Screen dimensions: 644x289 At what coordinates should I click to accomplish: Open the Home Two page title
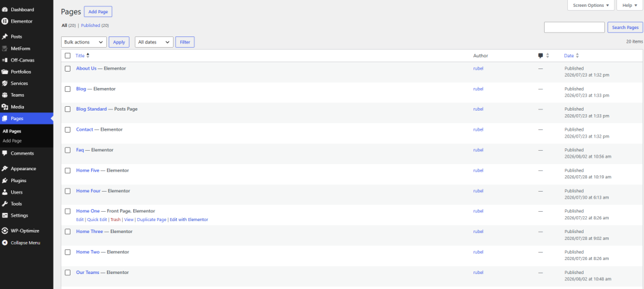click(88, 252)
